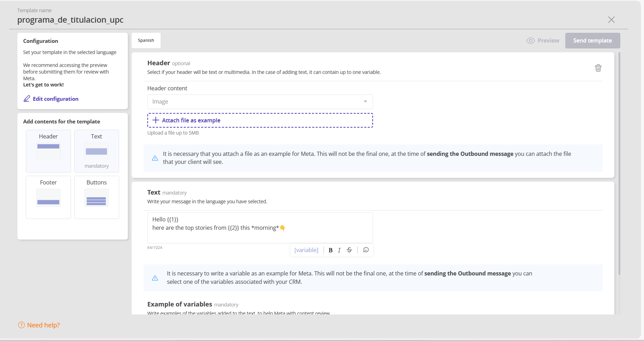Close the template editor

click(611, 20)
